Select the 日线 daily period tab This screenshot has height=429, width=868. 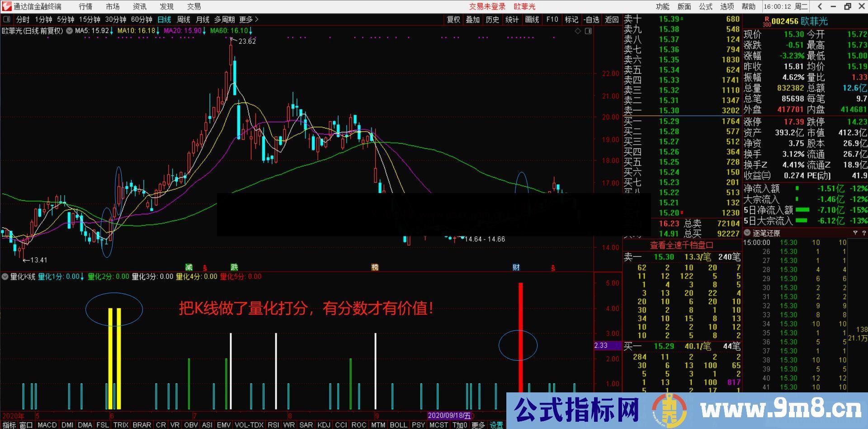pyautogui.click(x=164, y=19)
